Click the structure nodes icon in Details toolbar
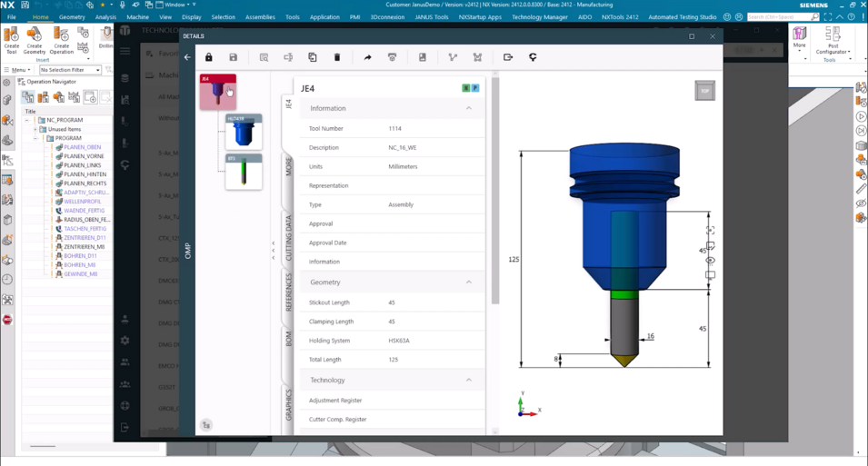The image size is (868, 466). point(477,57)
